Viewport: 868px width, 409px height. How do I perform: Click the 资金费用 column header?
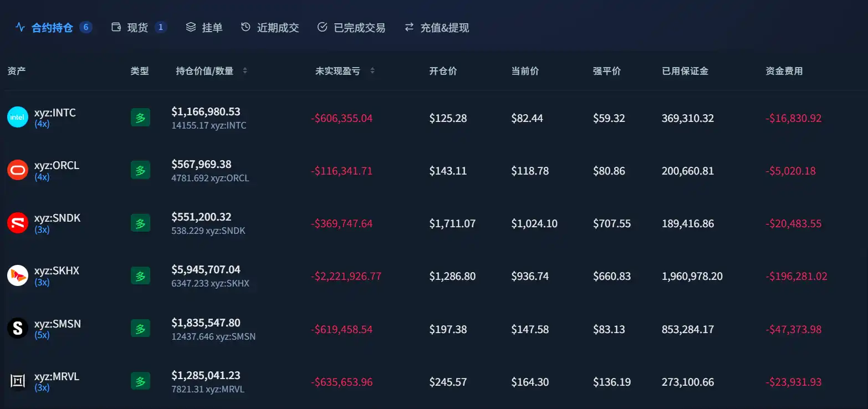(x=784, y=71)
